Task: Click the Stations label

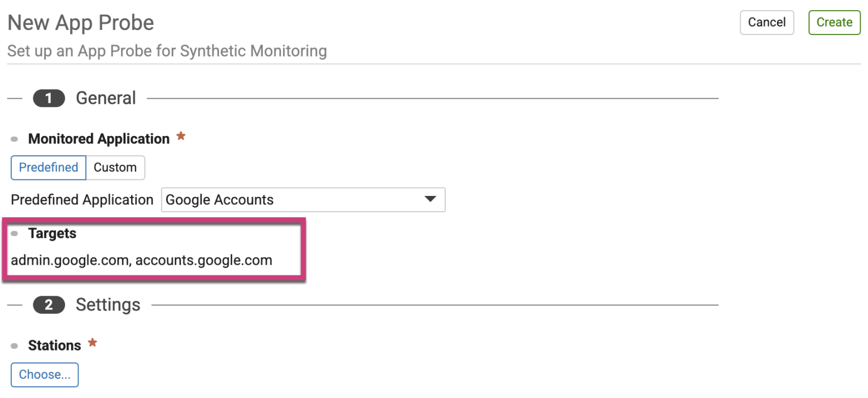Action: [54, 345]
